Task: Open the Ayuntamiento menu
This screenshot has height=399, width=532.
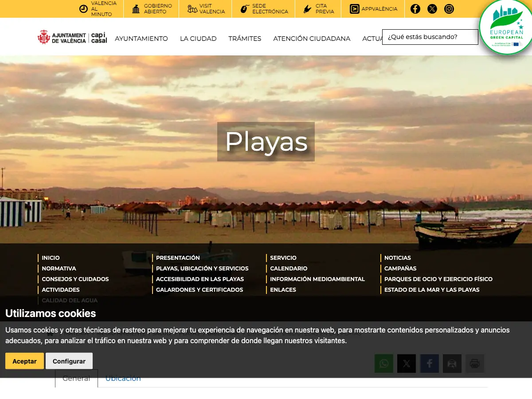Action: [141, 39]
